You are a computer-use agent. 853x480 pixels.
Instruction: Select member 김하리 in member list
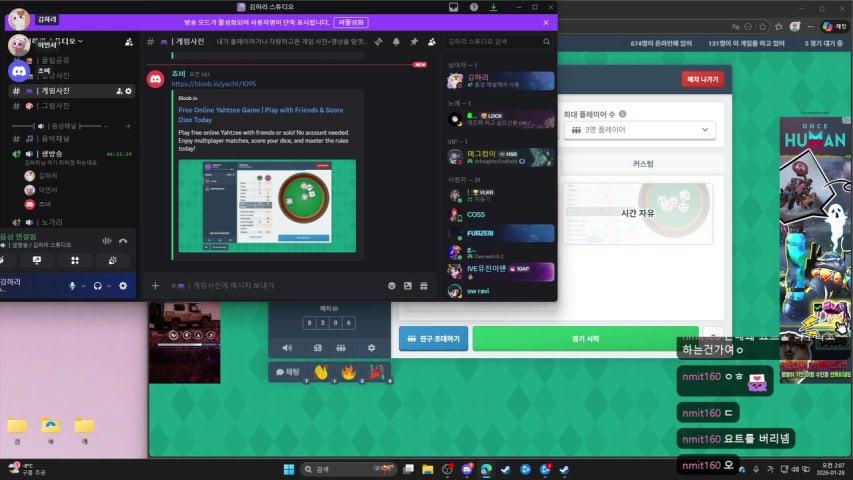point(500,81)
